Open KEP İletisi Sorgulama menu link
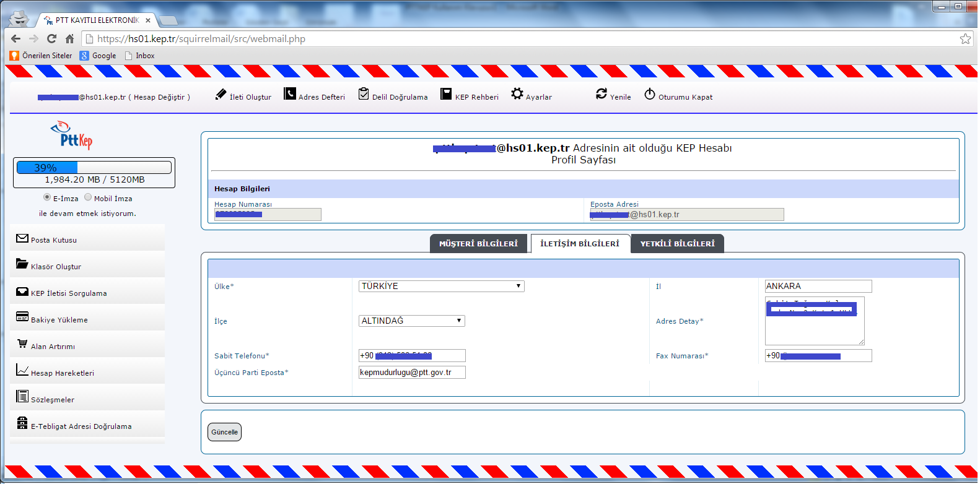 tap(69, 293)
